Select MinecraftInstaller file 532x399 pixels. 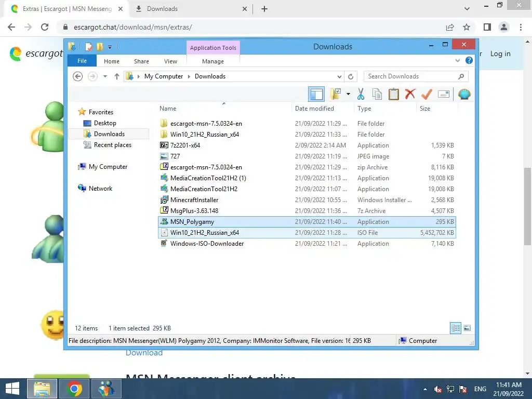pyautogui.click(x=307, y=200)
